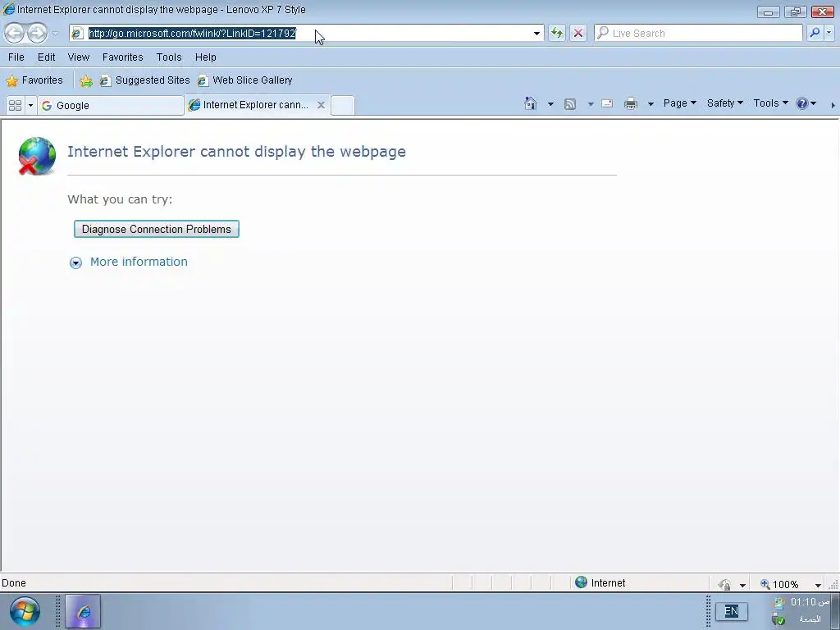The width and height of the screenshot is (840, 630).
Task: Go to Home page icon
Action: pyautogui.click(x=531, y=103)
